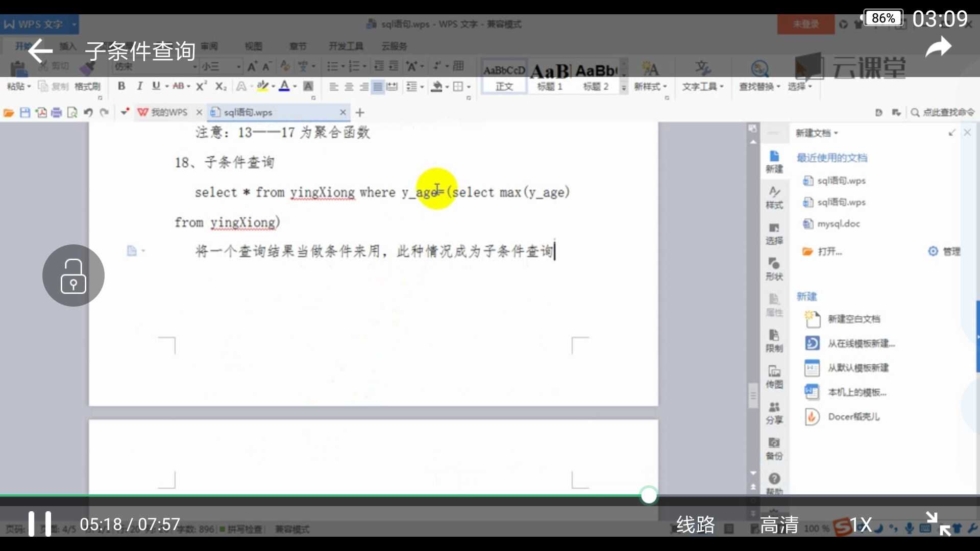Click the 样式 icon in the side panel
This screenshot has width=980, height=551.
tap(774, 198)
